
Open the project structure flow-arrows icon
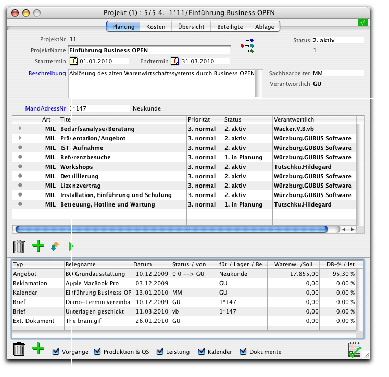click(x=248, y=46)
